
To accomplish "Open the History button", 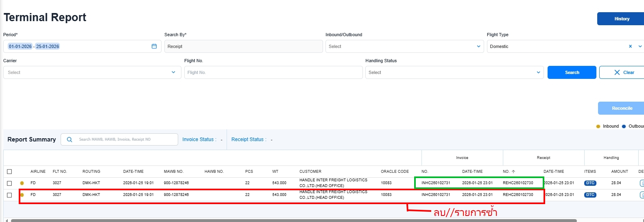I will click(x=621, y=19).
